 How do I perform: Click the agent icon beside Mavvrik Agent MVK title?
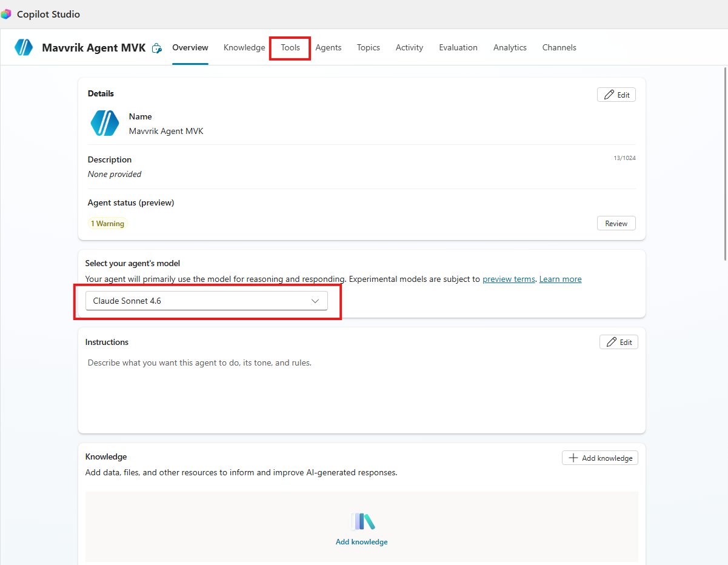tap(157, 48)
